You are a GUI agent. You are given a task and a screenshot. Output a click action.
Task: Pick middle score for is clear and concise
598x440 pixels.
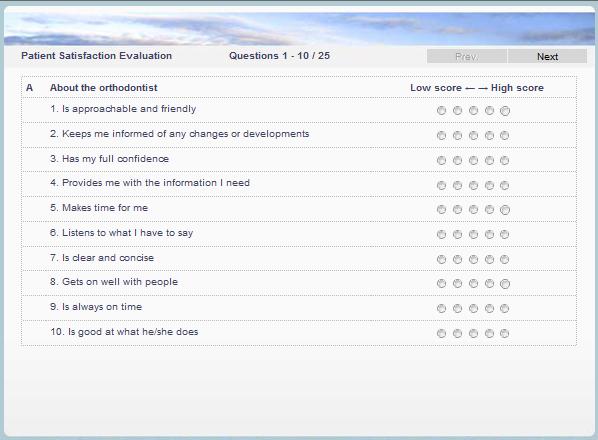coord(473,259)
